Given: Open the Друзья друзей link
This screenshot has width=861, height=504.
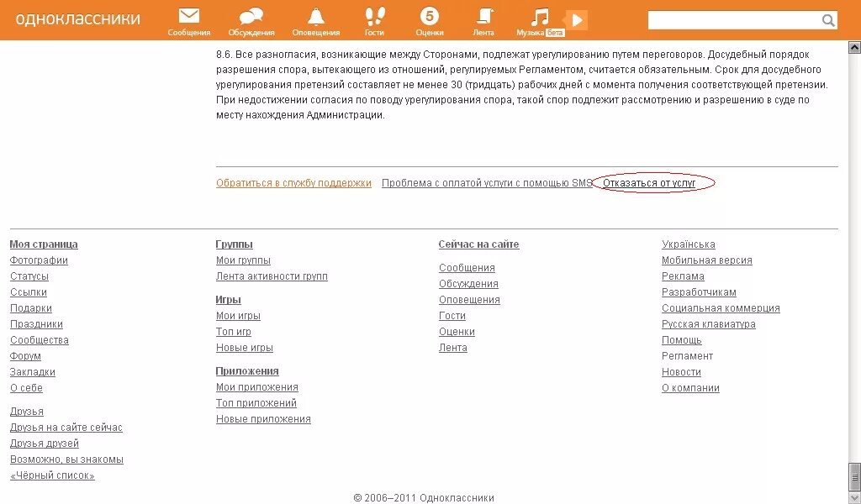Looking at the screenshot, I should point(45,443).
